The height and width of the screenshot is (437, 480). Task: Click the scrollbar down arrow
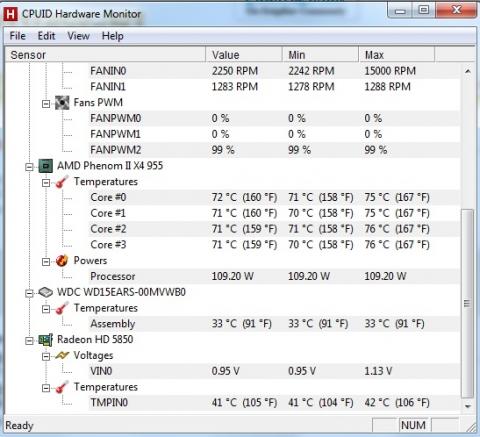(468, 406)
